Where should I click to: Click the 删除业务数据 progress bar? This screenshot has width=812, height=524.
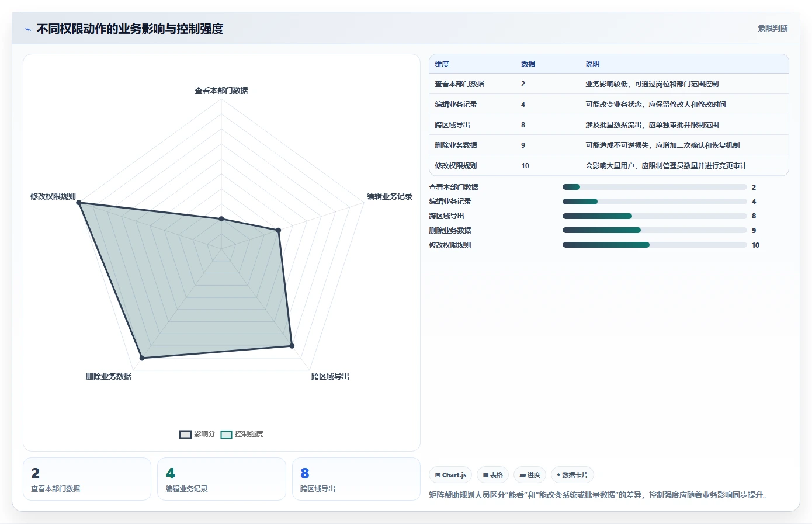pos(654,230)
